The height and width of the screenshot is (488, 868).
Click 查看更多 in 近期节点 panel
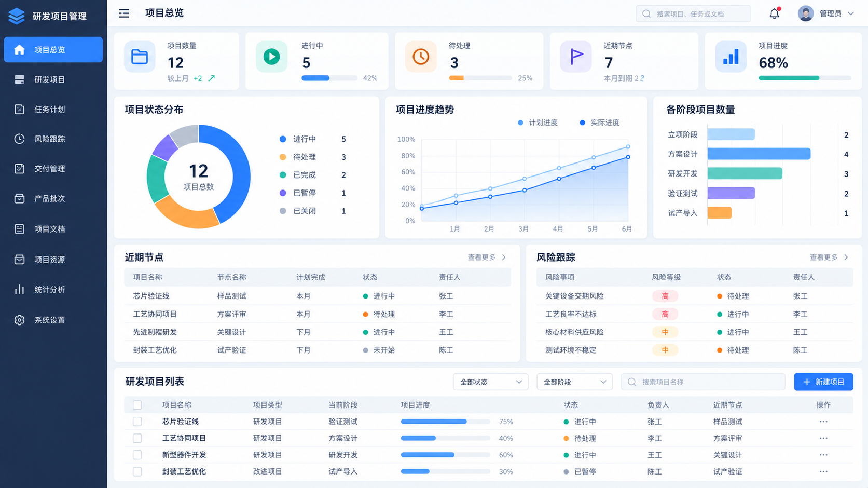(487, 257)
